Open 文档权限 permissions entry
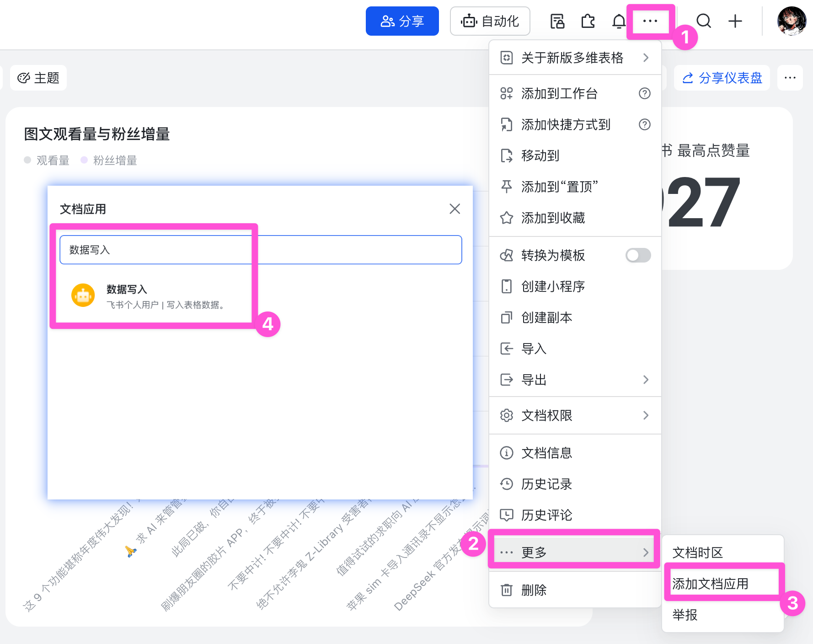This screenshot has width=813, height=644. [x=575, y=415]
